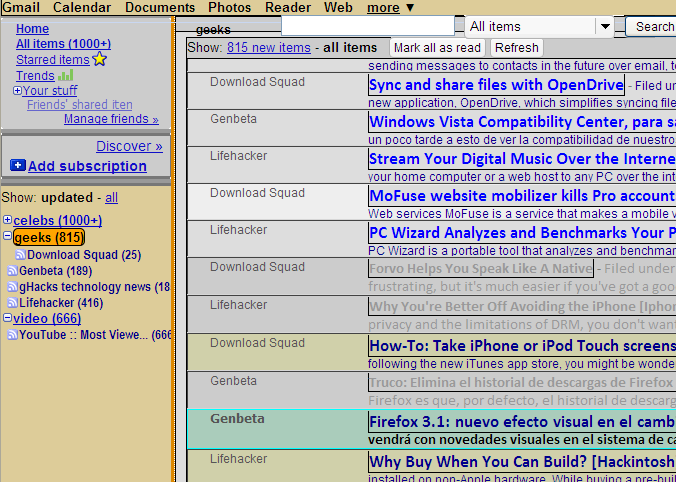Click the Download Squad feed icon
Image resolution: width=676 pixels, height=482 pixels.
coord(20,255)
